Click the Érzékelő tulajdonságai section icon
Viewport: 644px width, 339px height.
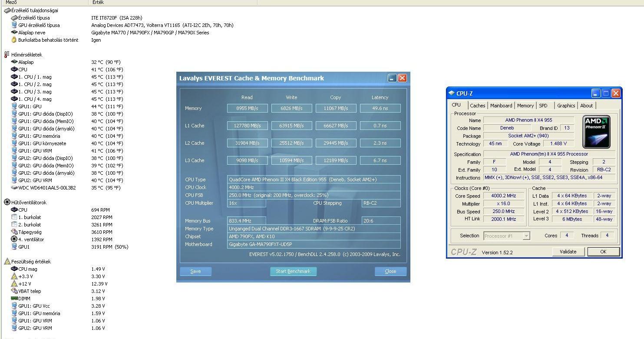click(7, 10)
